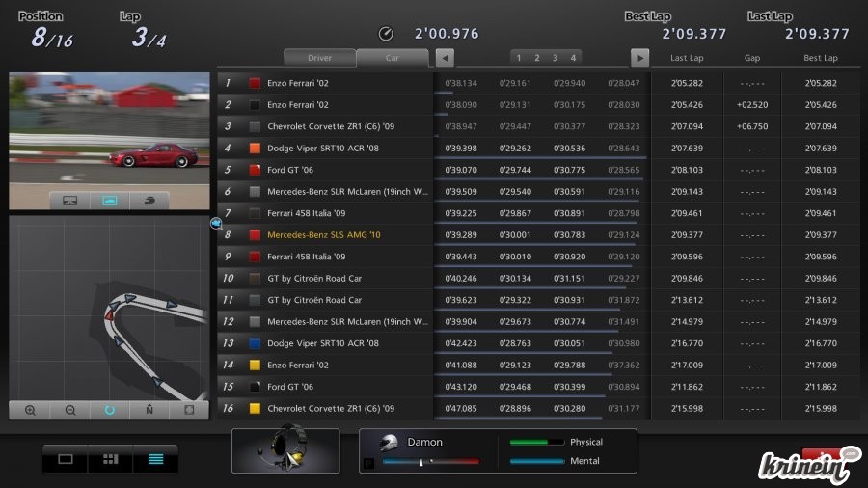
Task: Click the live race camera thumbnail
Action: click(x=109, y=130)
